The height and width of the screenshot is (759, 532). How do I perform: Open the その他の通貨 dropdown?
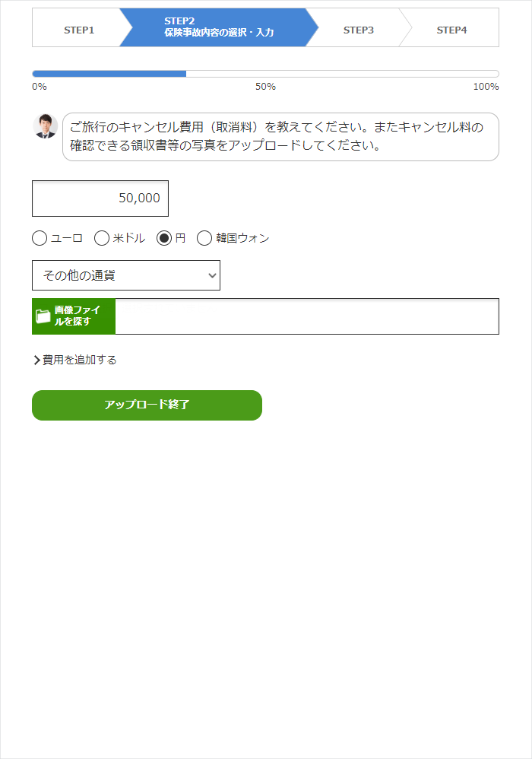(x=126, y=275)
